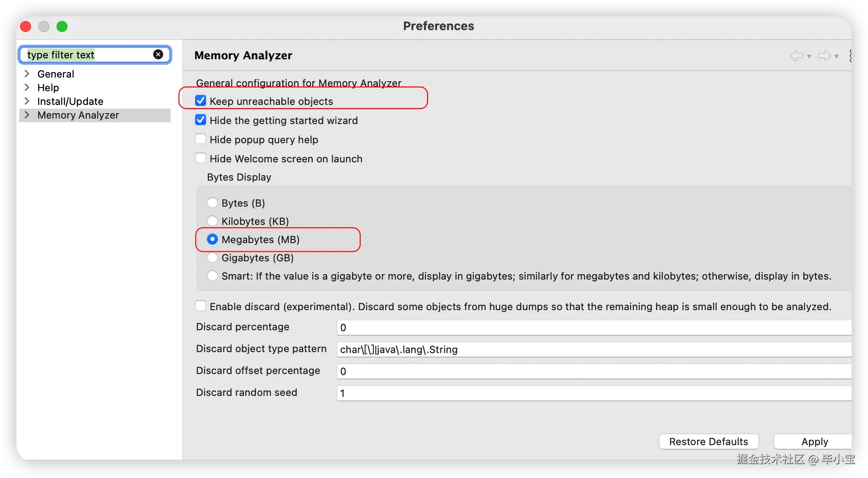Enable the experimental discard checkbox
868x478 pixels.
(201, 306)
